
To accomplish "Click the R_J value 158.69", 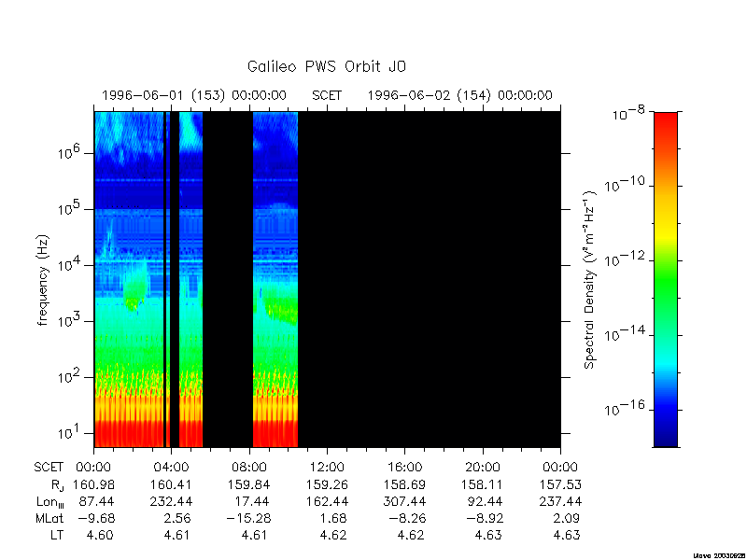I will click(x=404, y=484).
